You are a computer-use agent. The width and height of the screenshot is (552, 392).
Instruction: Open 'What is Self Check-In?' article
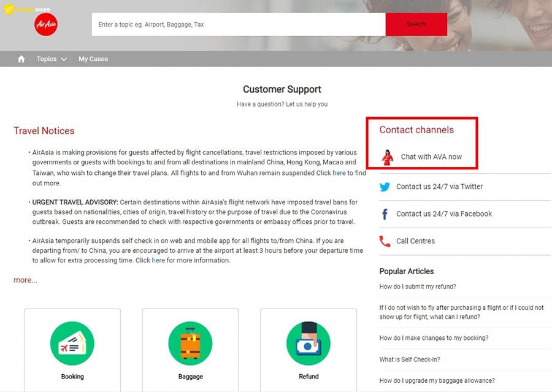pos(410,359)
